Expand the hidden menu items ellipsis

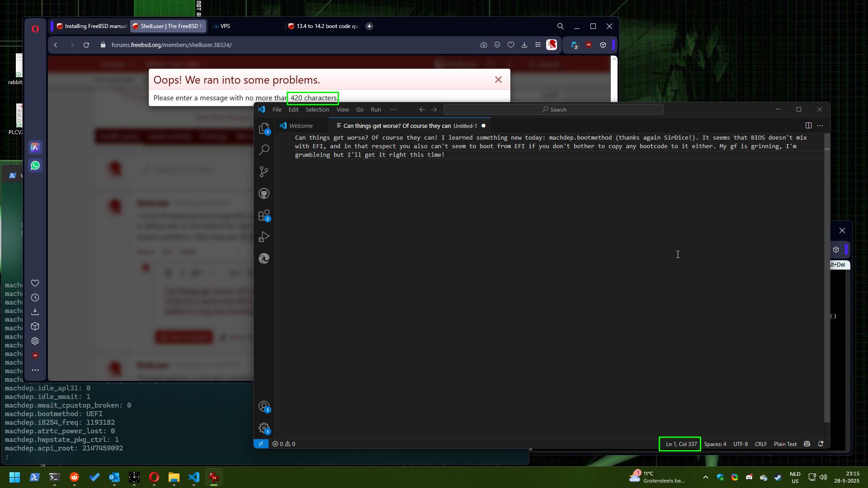click(393, 109)
